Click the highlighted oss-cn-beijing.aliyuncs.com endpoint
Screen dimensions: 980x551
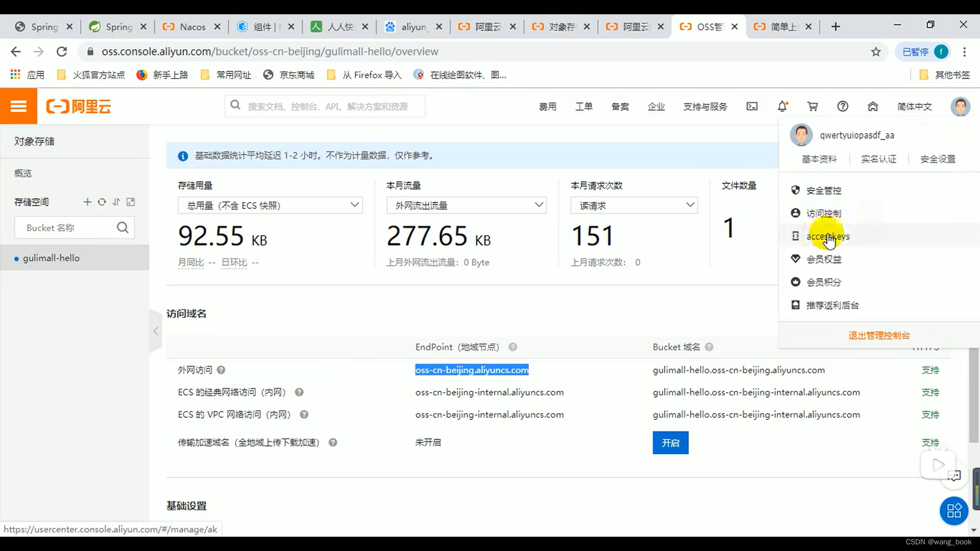pyautogui.click(x=472, y=370)
